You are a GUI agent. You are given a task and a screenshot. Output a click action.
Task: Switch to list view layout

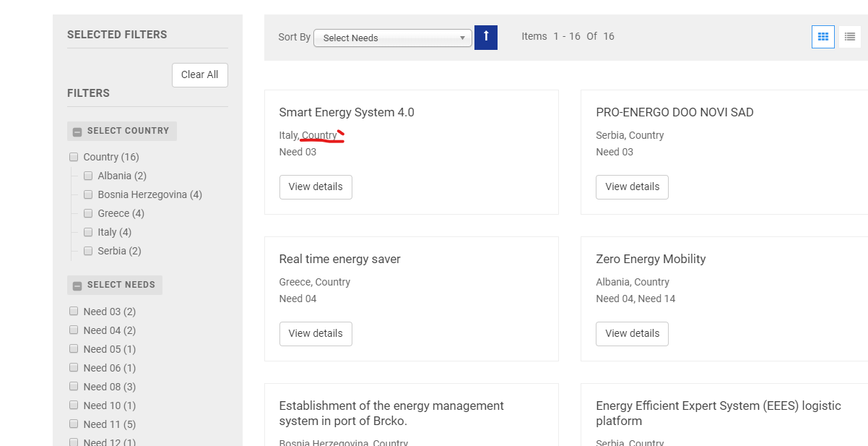[x=849, y=37]
